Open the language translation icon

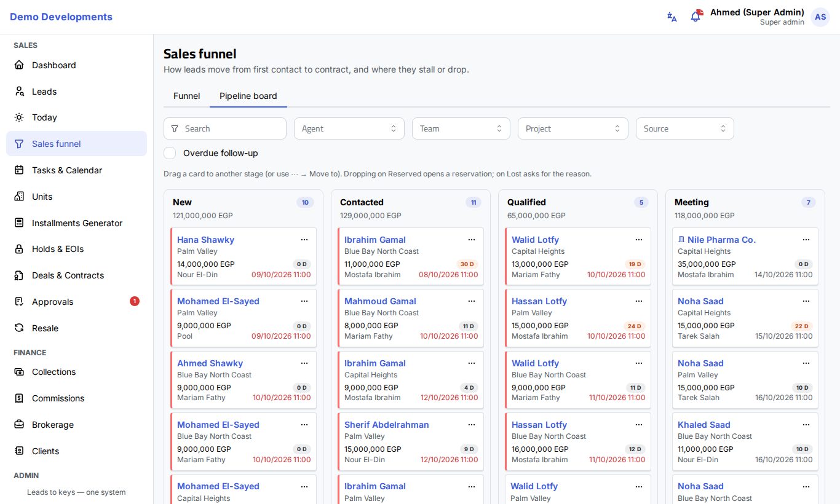coord(672,17)
